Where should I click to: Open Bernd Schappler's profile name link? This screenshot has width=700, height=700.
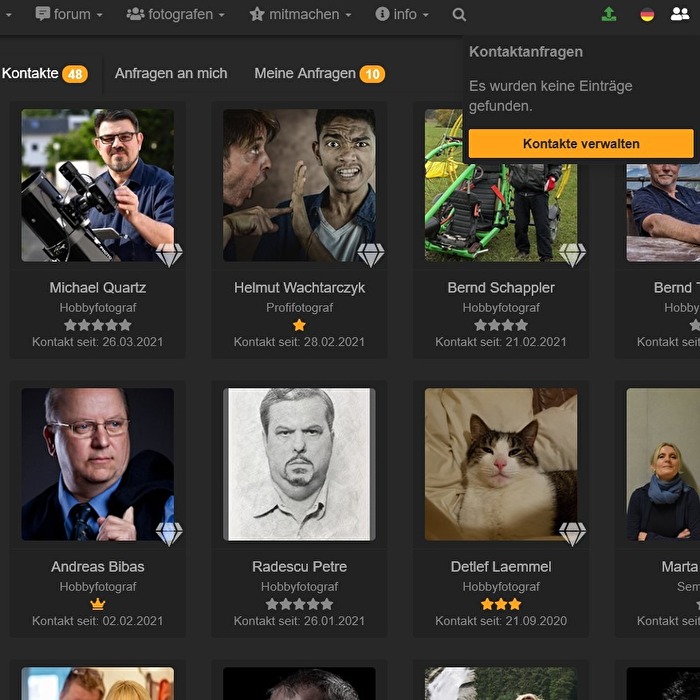[x=501, y=287]
